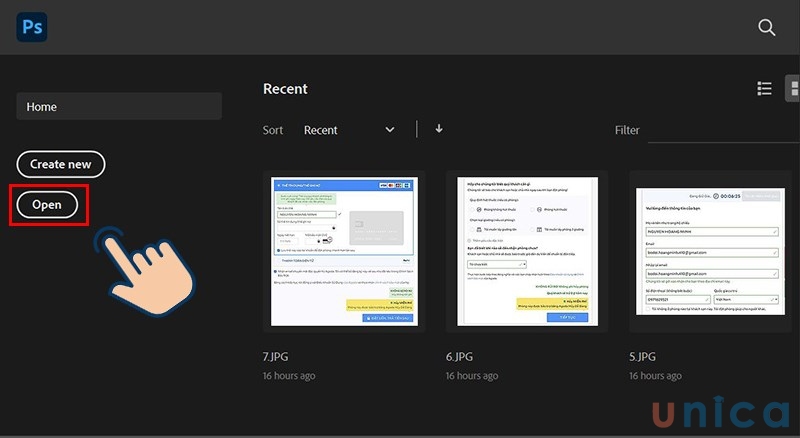Click "16 hours ago" under 5.JPG
The height and width of the screenshot is (438, 800).
pos(655,376)
